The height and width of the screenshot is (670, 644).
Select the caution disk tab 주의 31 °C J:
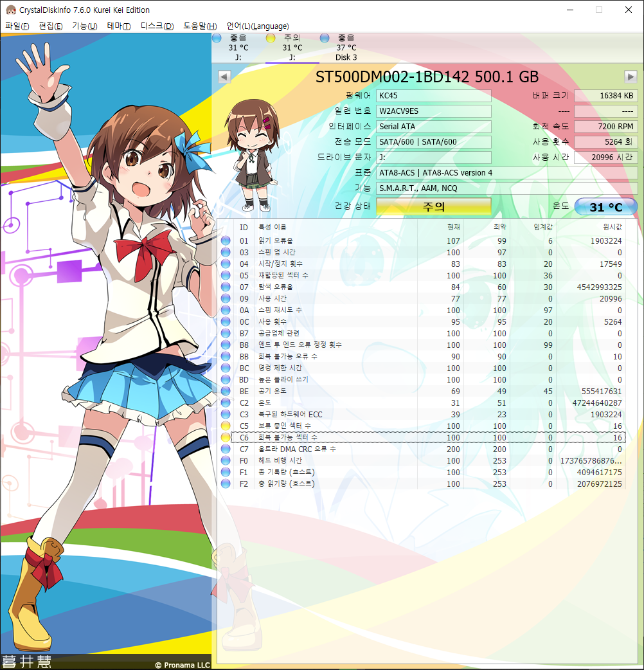[x=292, y=48]
